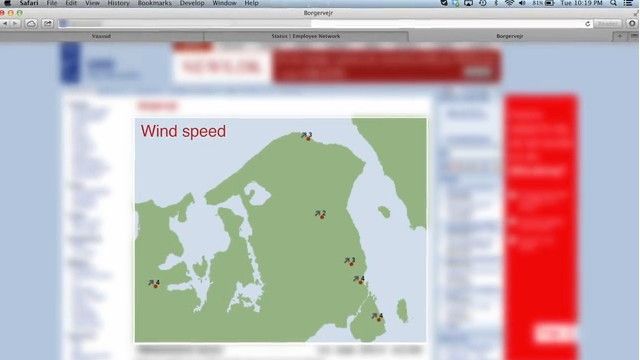640x360 pixels.
Task: Click the northern coast wind marker showing 3
Action: pos(307,136)
